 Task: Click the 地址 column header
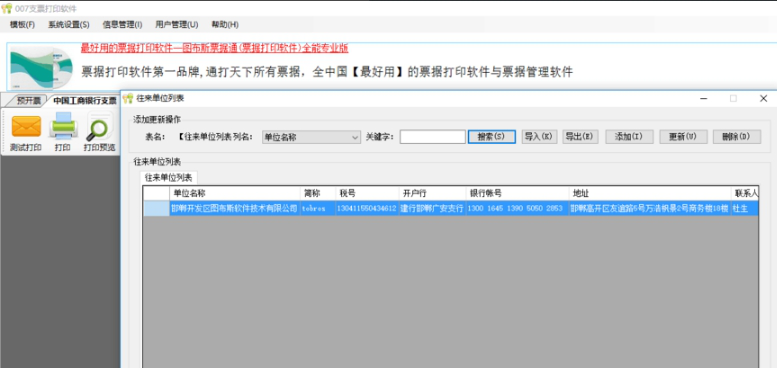coord(650,193)
